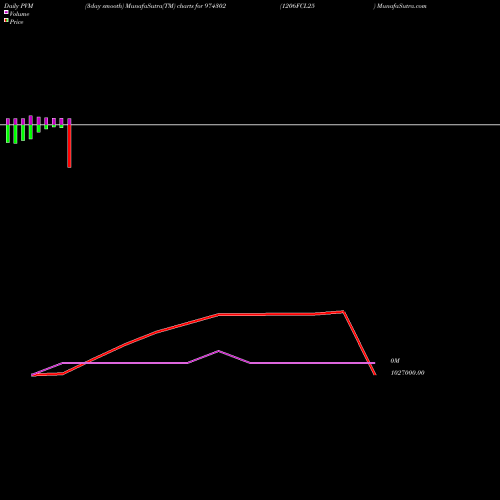The width and height of the screenshot is (500, 500).
Task: Click the '0M' axis value label
Action: pos(395,361)
